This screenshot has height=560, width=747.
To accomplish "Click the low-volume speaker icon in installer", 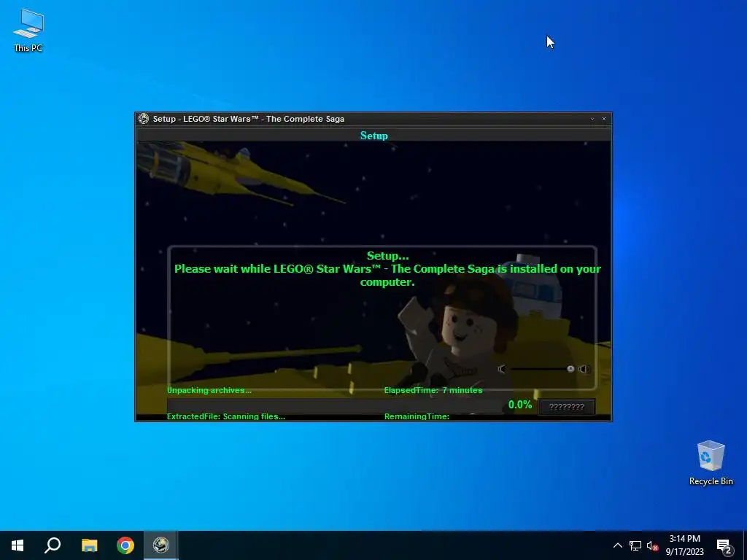I will (x=502, y=369).
